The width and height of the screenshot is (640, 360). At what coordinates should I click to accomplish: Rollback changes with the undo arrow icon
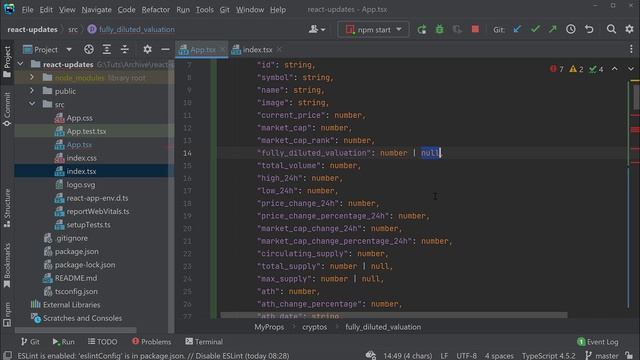coord(589,29)
